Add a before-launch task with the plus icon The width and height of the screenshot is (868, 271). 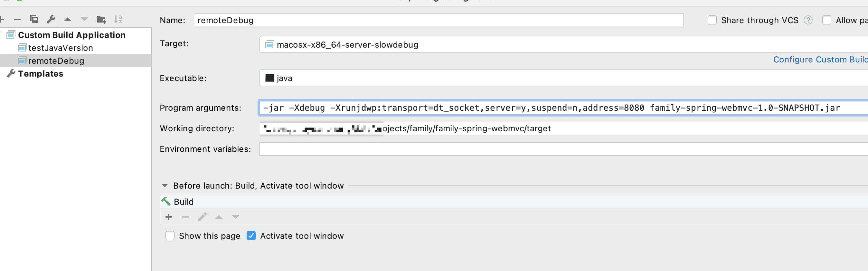pos(169,217)
